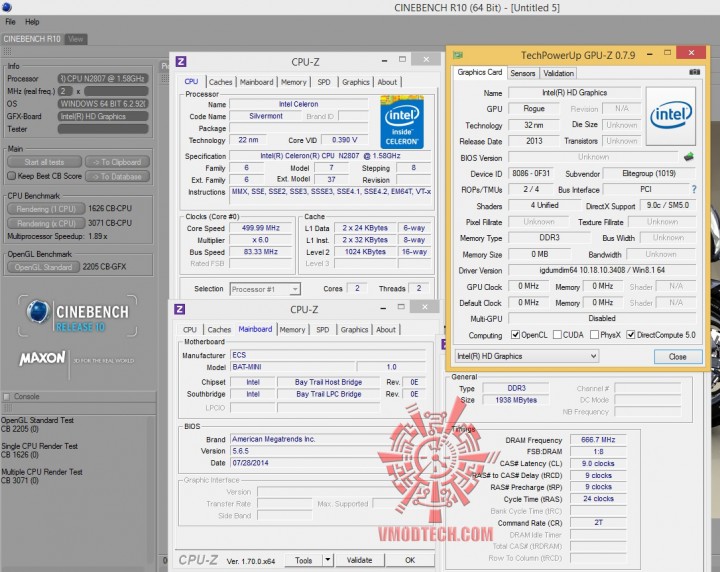The width and height of the screenshot is (720, 572).
Task: Click the BIOS date 07/28/2014
Action: (250, 463)
